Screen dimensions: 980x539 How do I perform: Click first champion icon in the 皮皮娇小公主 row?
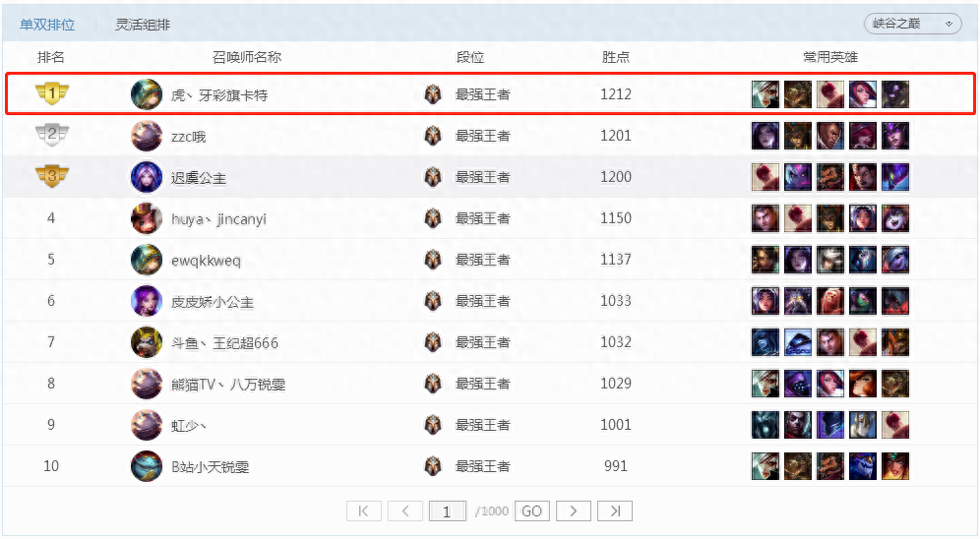point(765,300)
